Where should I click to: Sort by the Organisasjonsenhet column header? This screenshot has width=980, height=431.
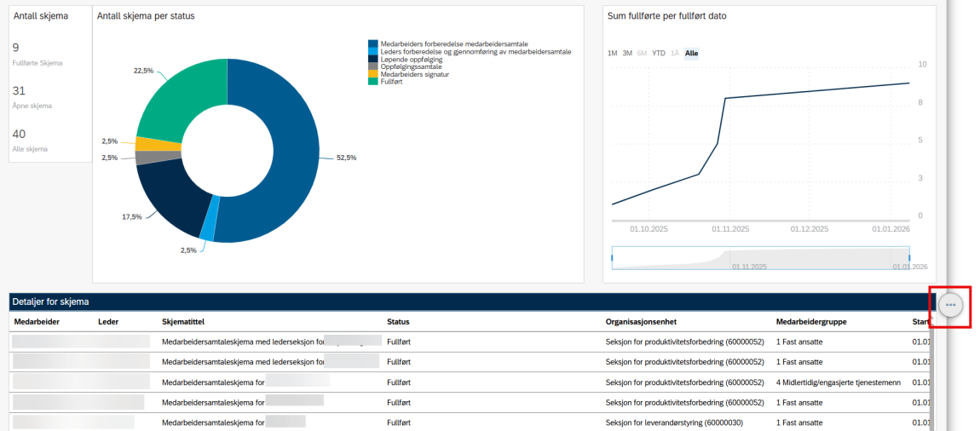pos(639,322)
